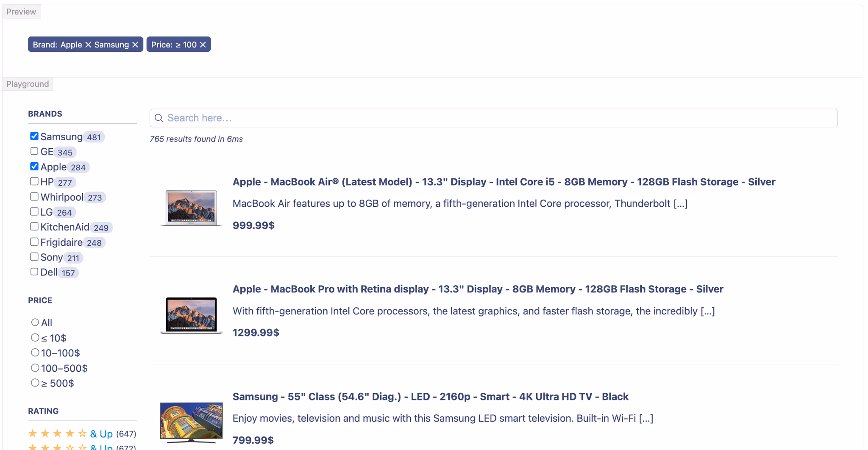Check the Dell brand checkbox

pyautogui.click(x=34, y=272)
